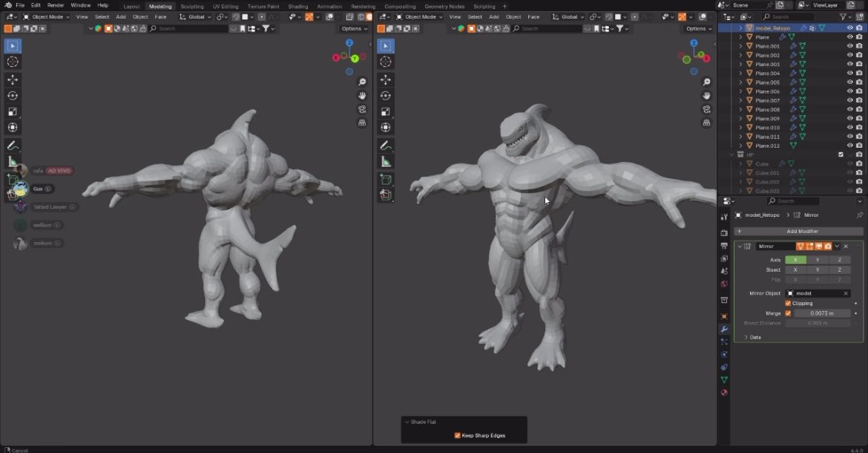Open Object Mode dropdown in left viewport
The height and width of the screenshot is (453, 868).
coord(46,17)
